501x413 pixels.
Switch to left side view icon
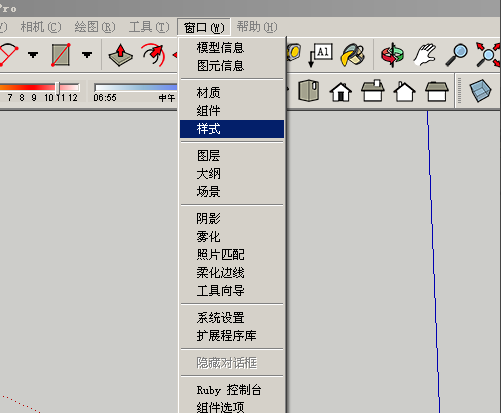(437, 91)
